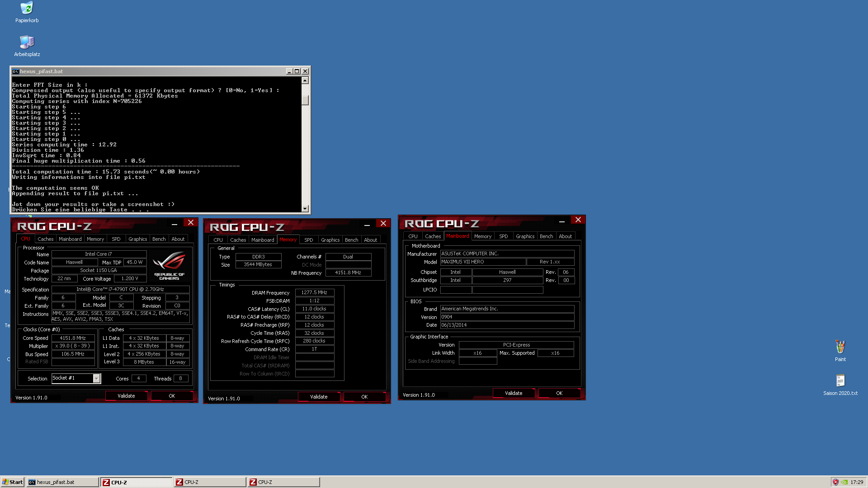
Task: Open Graphics tab in left CPU-Z window
Action: [x=137, y=239]
